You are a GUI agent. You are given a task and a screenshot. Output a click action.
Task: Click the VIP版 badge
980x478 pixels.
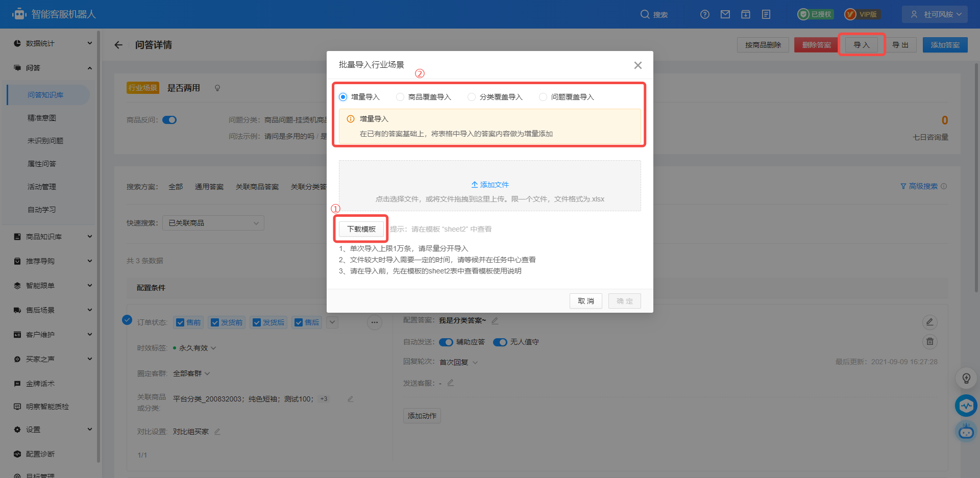coord(862,14)
